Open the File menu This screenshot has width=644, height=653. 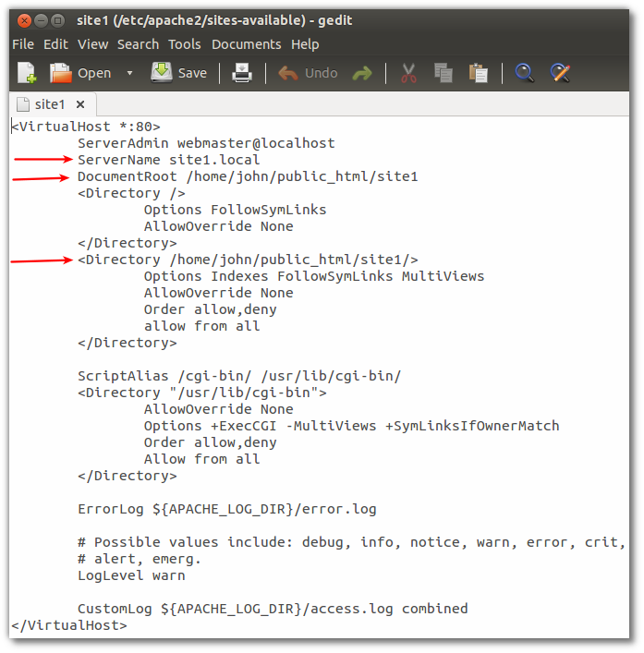(23, 44)
